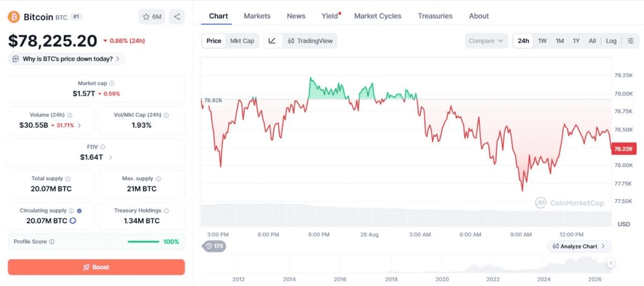
Task: Click the 175 history events badge
Action: coord(214,246)
